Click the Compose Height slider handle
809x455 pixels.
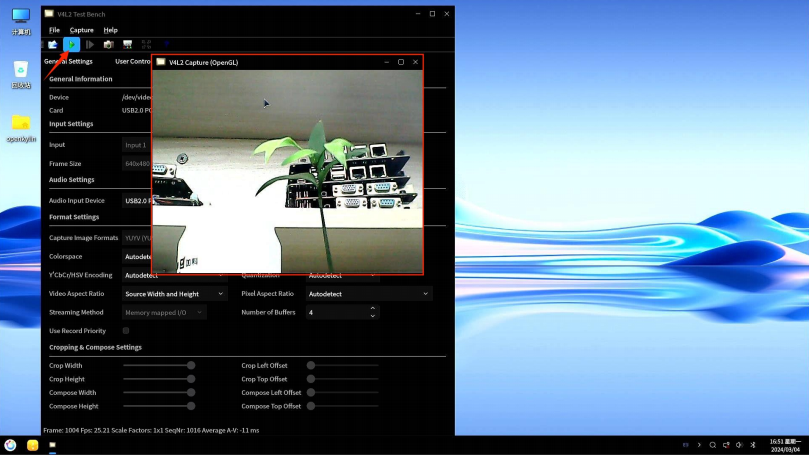click(x=191, y=406)
